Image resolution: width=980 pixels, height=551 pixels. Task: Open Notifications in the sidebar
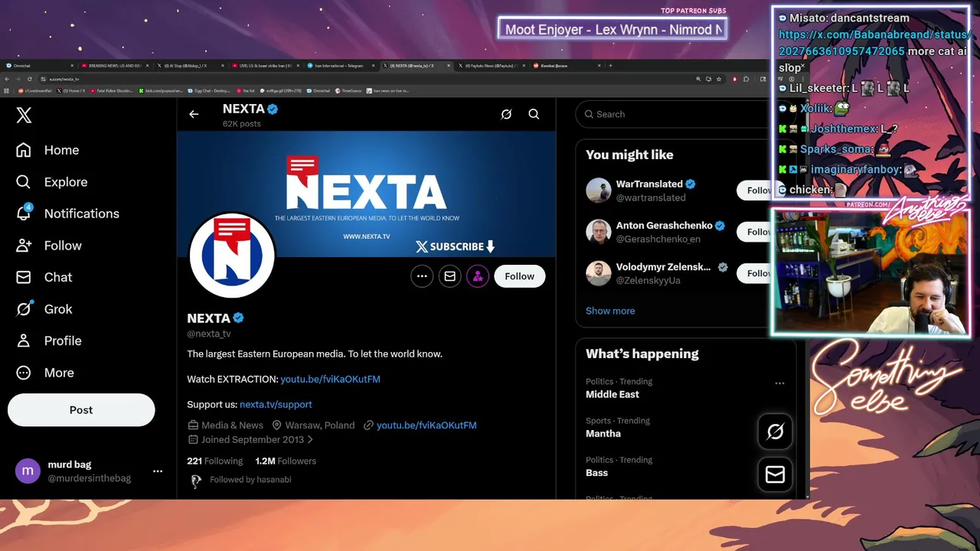click(x=68, y=214)
